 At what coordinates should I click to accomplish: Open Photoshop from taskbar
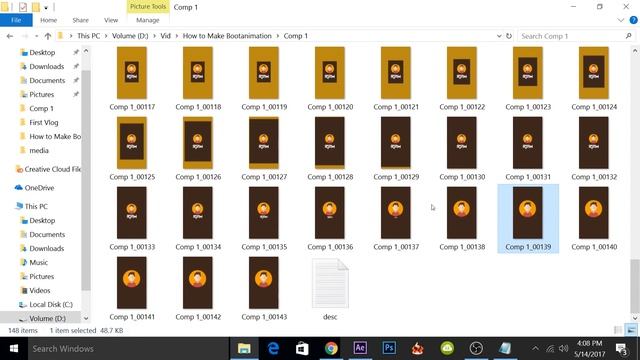389,349
